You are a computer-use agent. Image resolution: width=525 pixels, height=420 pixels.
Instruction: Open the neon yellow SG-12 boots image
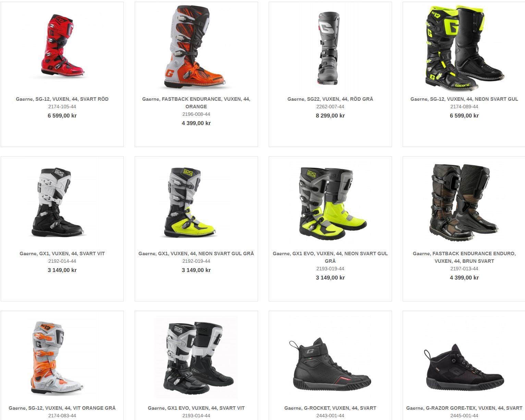[x=464, y=48]
